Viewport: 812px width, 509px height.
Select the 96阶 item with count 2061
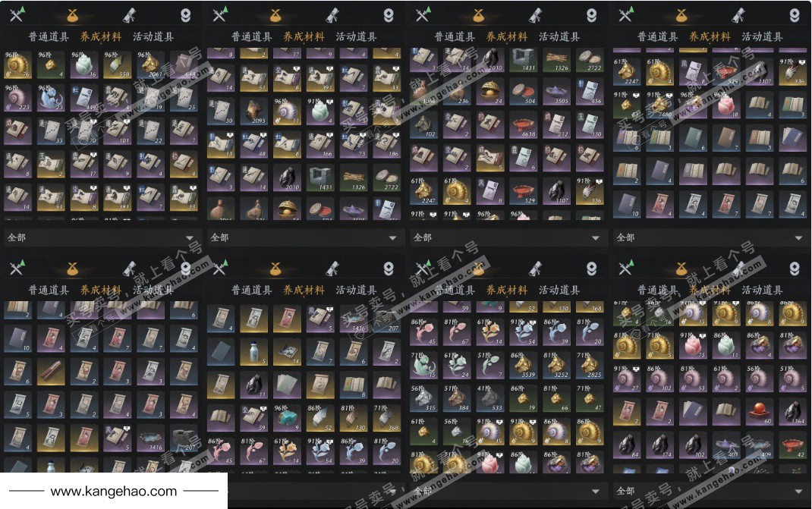(150, 64)
